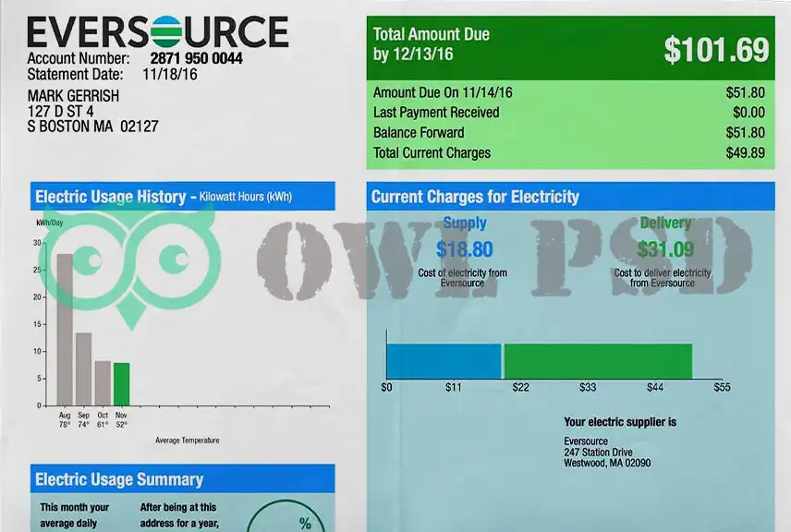The height and width of the screenshot is (532, 791).
Task: Select customer name MARK GERRISH
Action: coord(73,96)
